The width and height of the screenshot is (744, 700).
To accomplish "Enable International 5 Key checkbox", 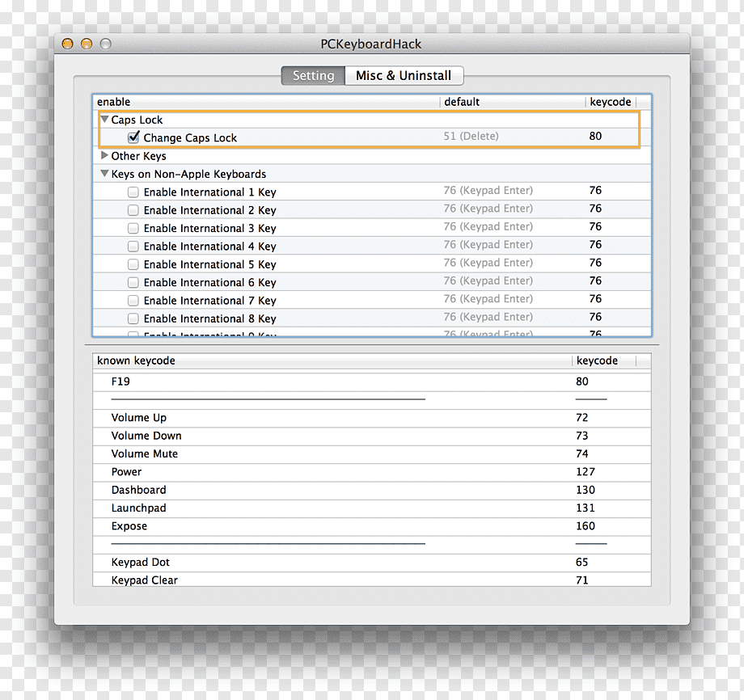I will pyautogui.click(x=133, y=264).
